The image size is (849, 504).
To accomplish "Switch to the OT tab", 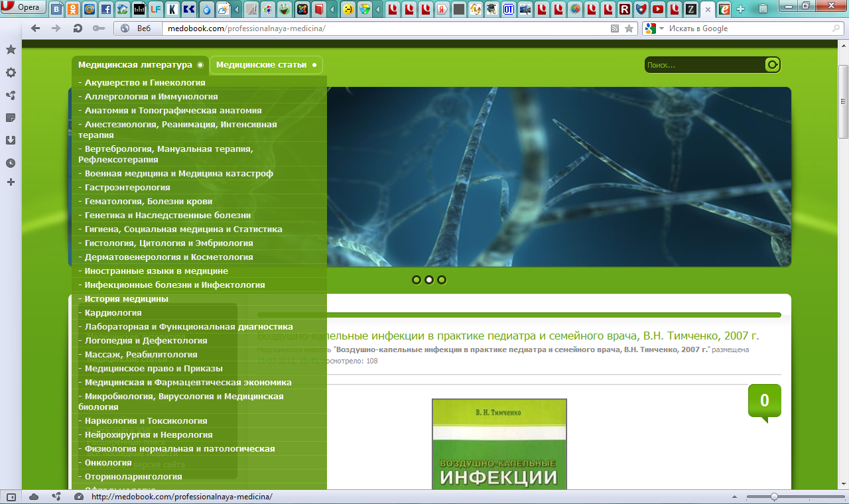I will pos(509,9).
